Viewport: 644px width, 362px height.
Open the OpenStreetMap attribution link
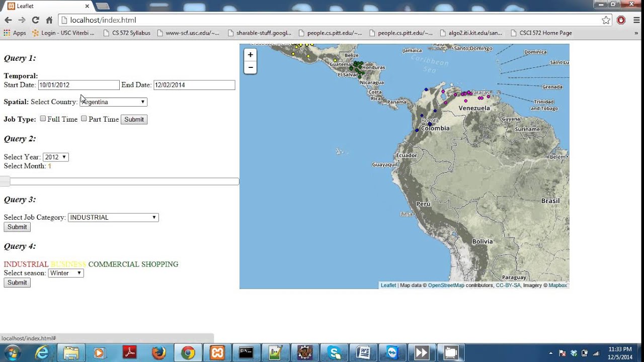(446, 285)
